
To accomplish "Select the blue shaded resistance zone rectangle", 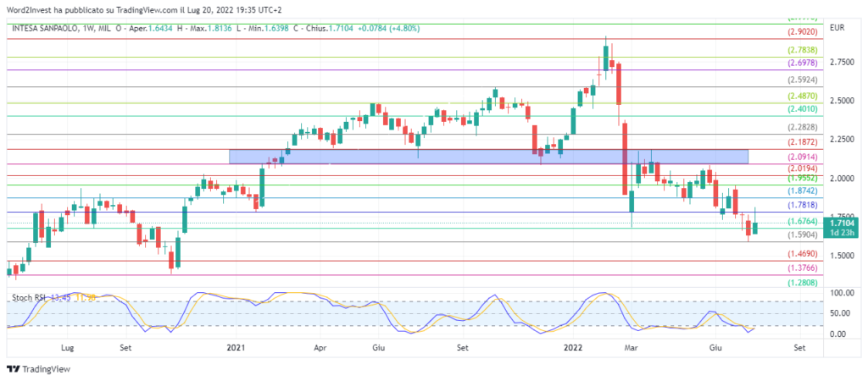I will 488,157.
